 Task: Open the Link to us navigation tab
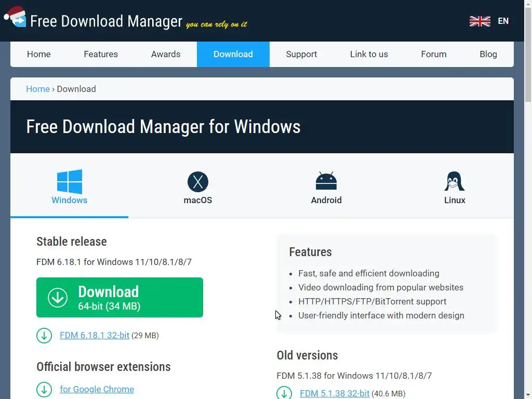coord(369,54)
